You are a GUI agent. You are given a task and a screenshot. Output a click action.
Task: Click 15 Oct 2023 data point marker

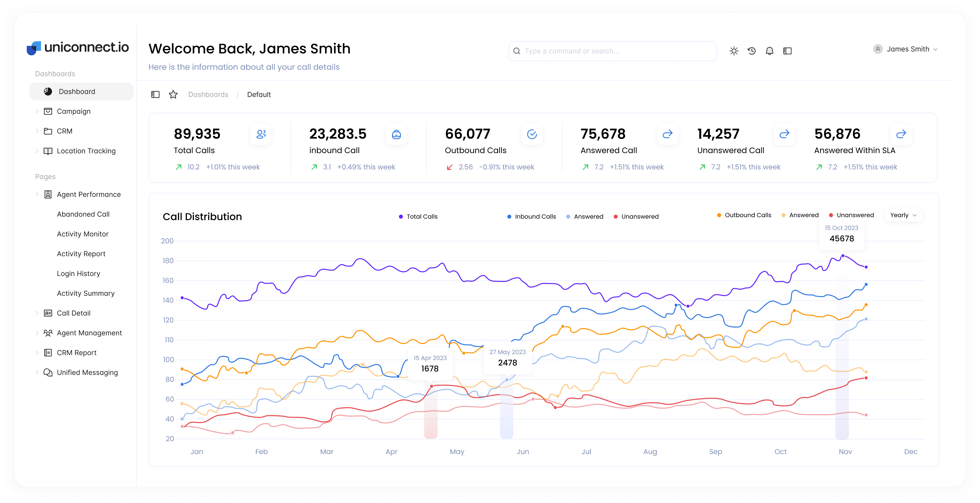tap(843, 256)
